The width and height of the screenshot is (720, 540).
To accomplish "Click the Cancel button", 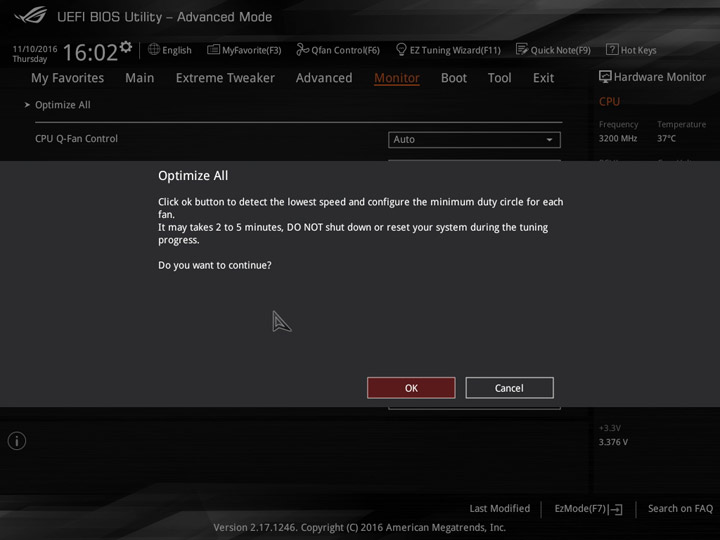I will 509,388.
